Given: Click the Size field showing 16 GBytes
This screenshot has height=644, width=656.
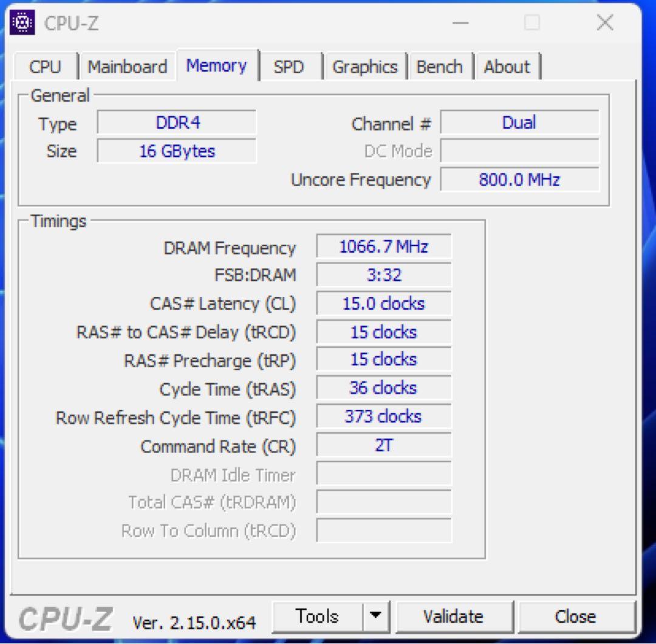Looking at the screenshot, I should coord(177,151).
